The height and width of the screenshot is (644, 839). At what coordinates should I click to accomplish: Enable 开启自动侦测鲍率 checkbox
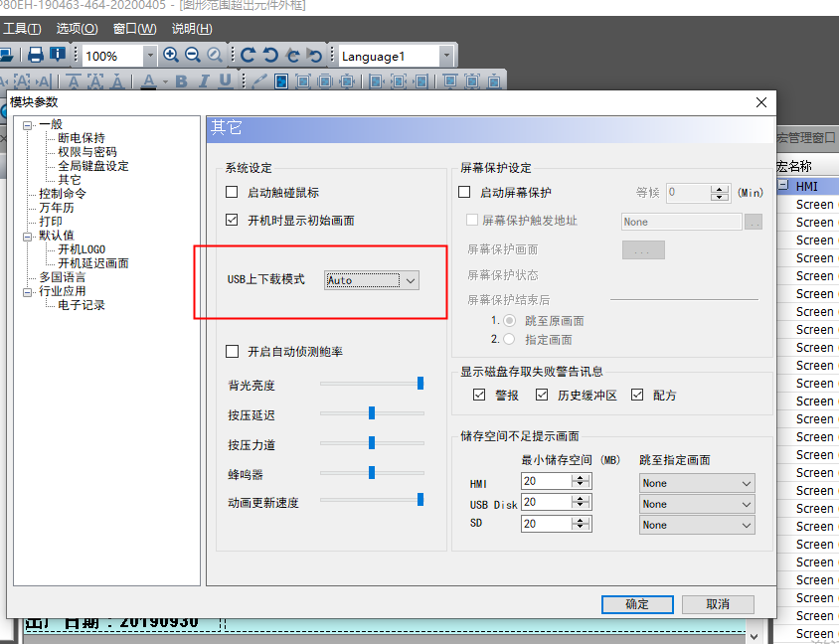tap(233, 352)
